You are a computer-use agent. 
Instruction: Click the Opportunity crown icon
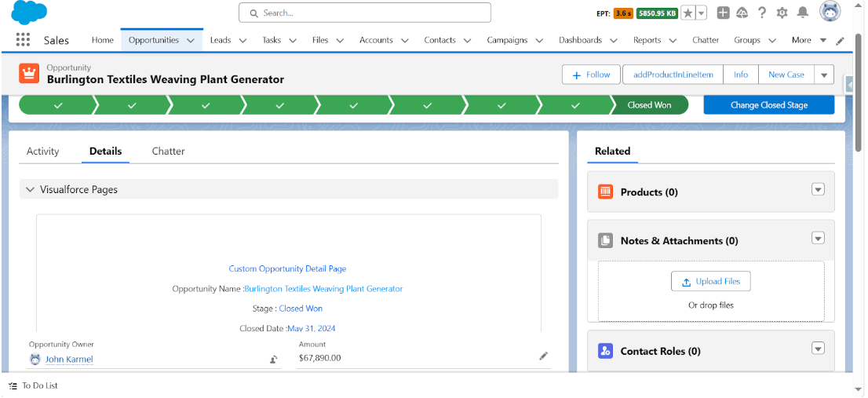coord(28,73)
